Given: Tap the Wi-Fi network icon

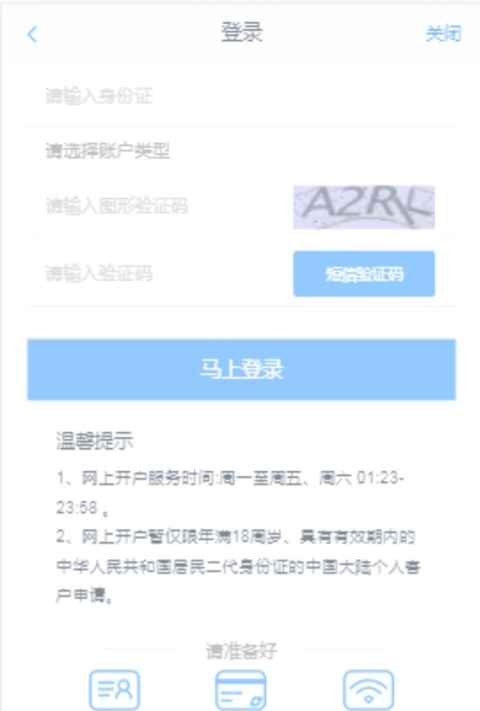Looking at the screenshot, I should [368, 690].
